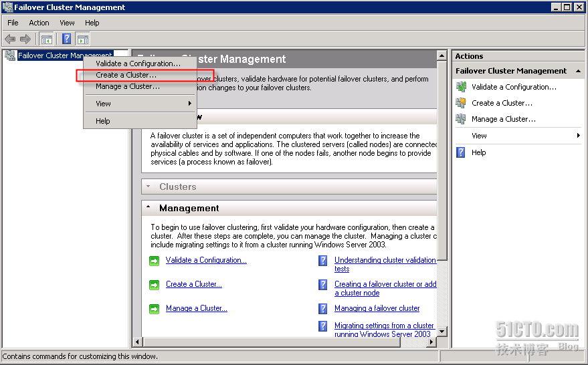Click the Create a Cluster icon in Actions

461,103
